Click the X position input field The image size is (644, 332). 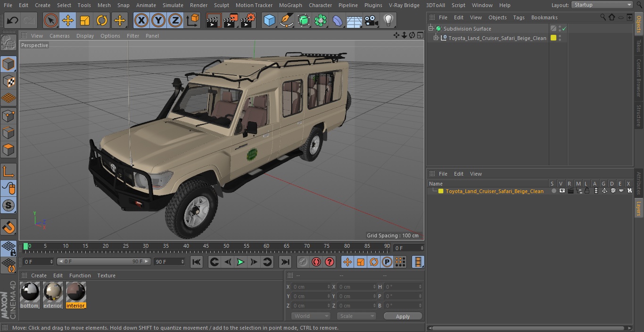point(310,287)
